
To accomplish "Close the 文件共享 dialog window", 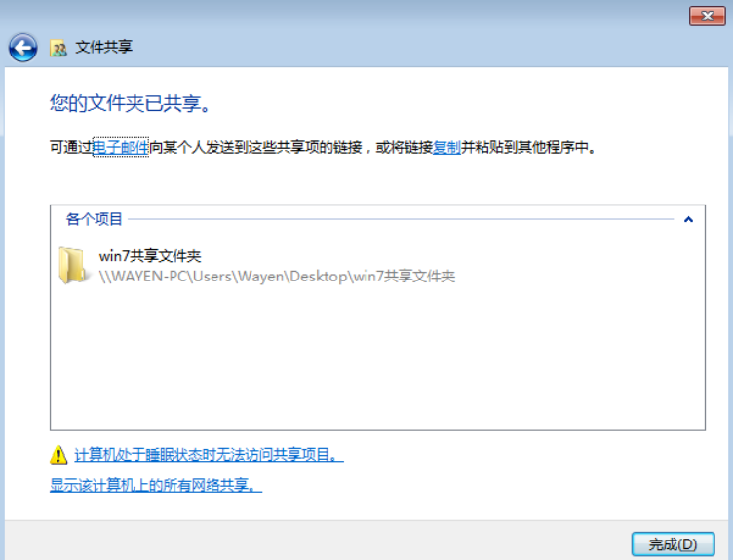I will pyautogui.click(x=708, y=17).
